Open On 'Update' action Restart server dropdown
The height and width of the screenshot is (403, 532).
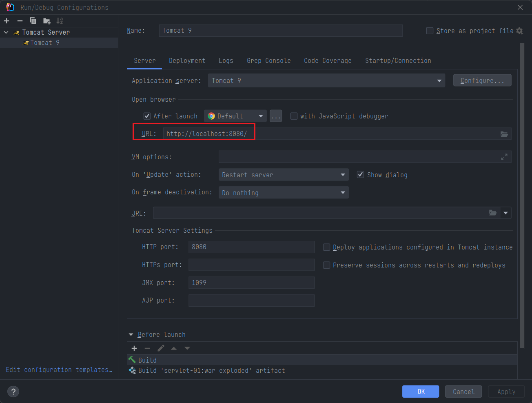click(x=284, y=175)
